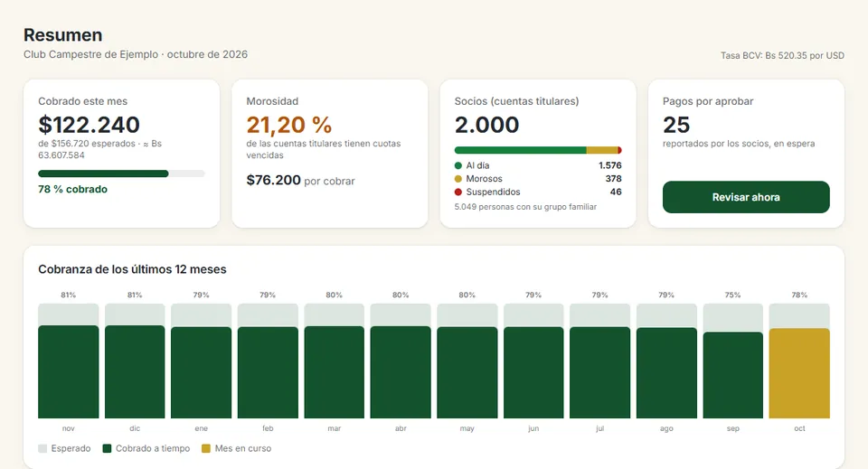Click the 25 pagos por aprobar number
The height and width of the screenshot is (469, 868).
pyautogui.click(x=676, y=125)
